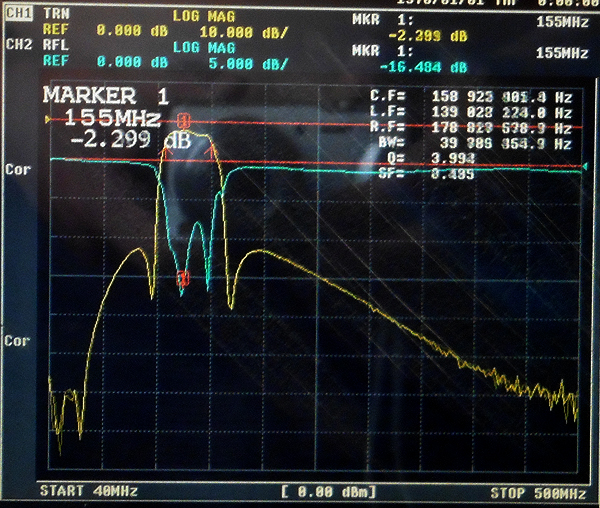Screen dimensions: 600x508
Task: Click the TRN measurement label for CH1
Action: [x=56, y=14]
